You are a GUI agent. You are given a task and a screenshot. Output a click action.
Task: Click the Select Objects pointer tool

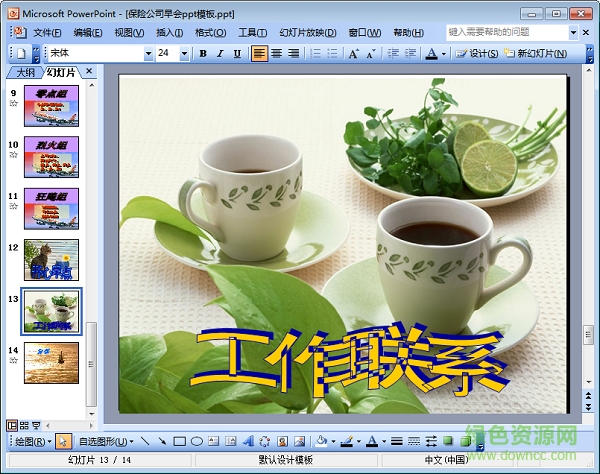click(x=63, y=440)
